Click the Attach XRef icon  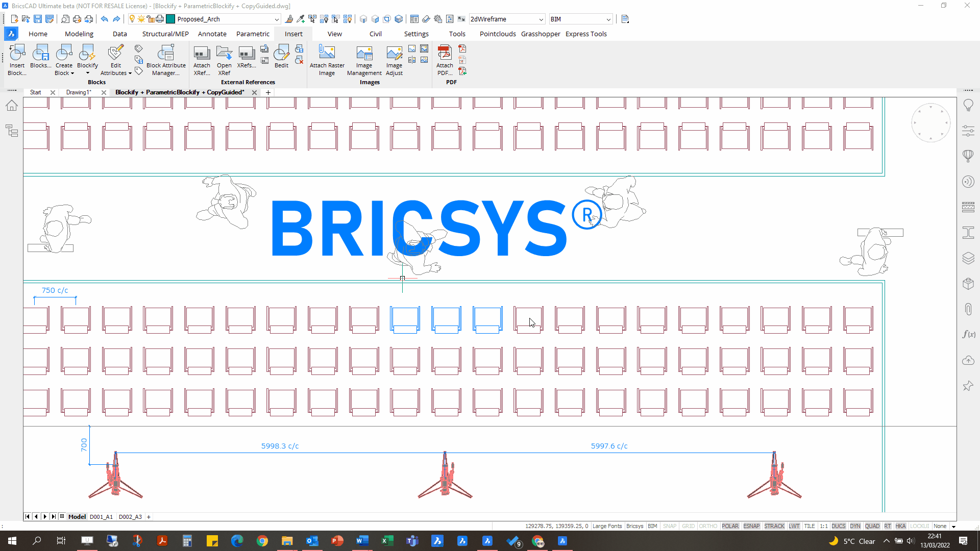202,53
